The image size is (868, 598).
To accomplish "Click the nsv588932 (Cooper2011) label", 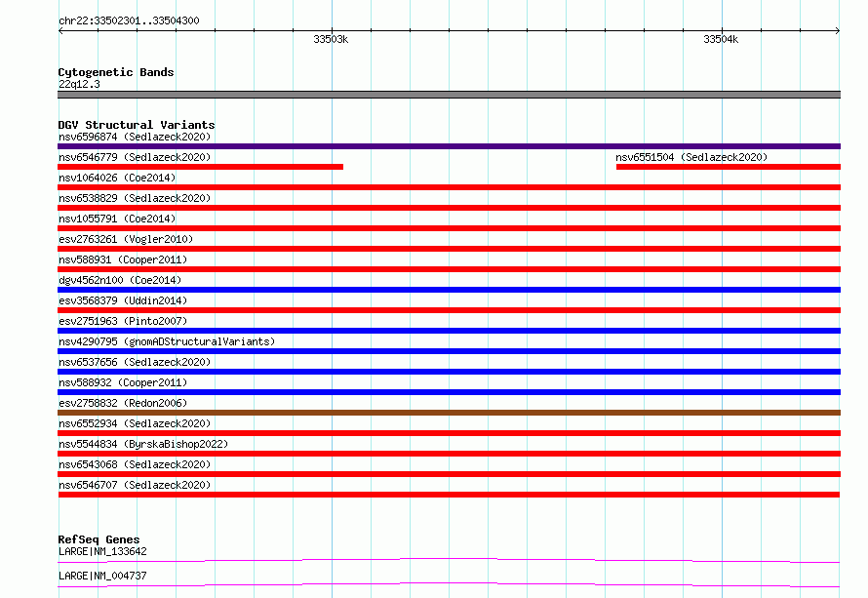I will 123,382.
